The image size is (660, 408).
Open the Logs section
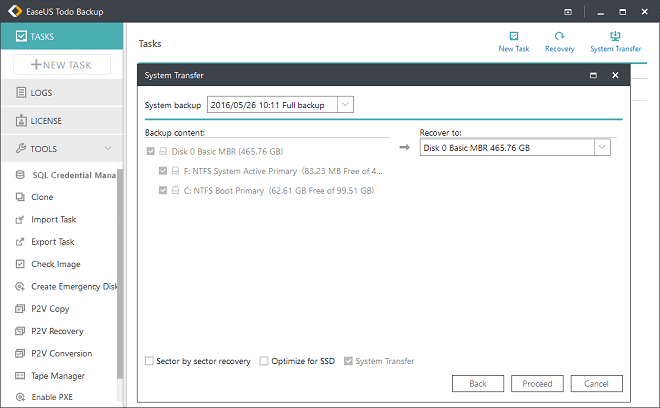click(x=62, y=92)
